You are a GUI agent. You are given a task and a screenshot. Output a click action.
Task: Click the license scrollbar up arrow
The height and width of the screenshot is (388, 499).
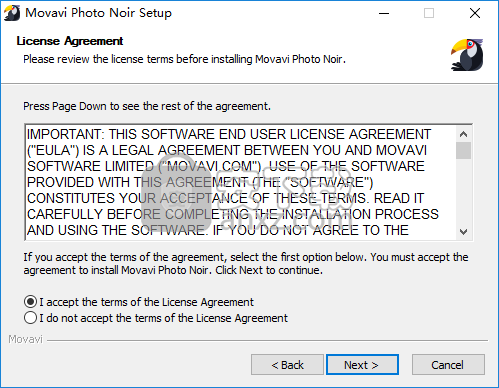(x=463, y=134)
